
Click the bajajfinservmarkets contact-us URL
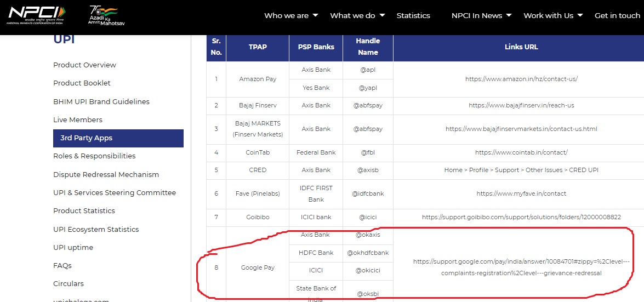pyautogui.click(x=521, y=129)
